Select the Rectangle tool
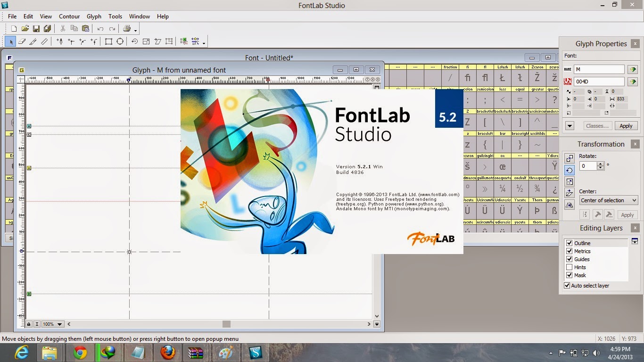 coord(108,41)
